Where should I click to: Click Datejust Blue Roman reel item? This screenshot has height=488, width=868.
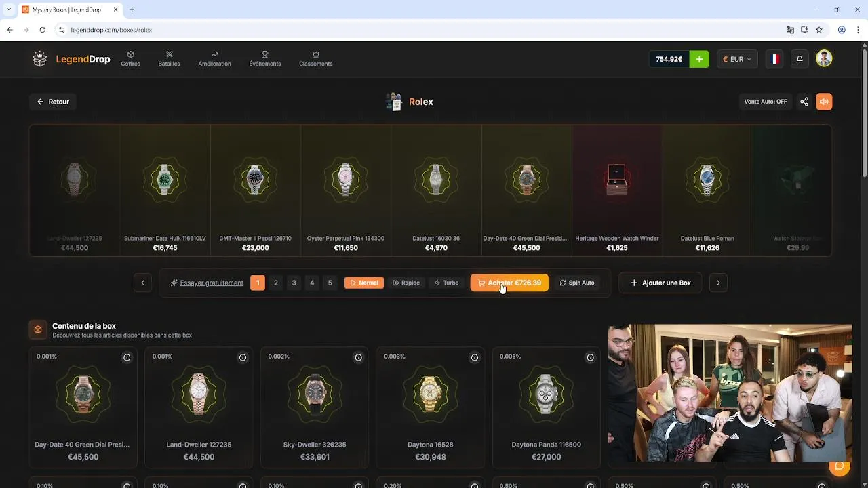tap(707, 190)
